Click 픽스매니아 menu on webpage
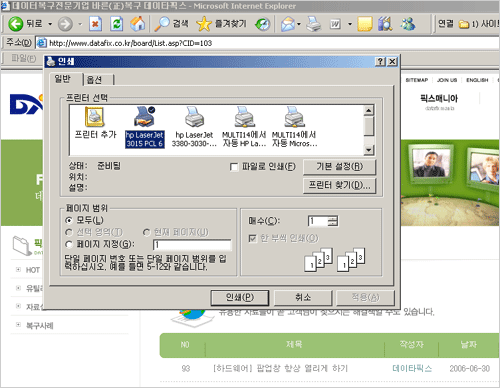Viewport: 500px width, 388px height. [x=439, y=98]
